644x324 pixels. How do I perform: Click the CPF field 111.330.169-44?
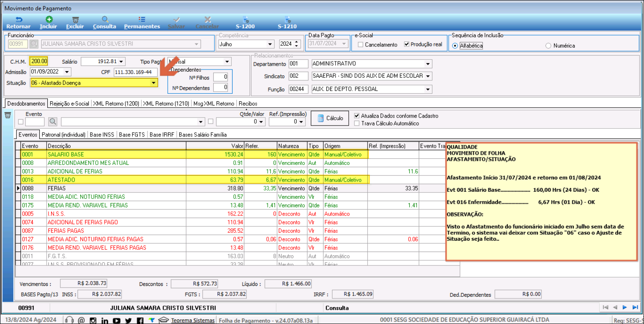point(136,72)
